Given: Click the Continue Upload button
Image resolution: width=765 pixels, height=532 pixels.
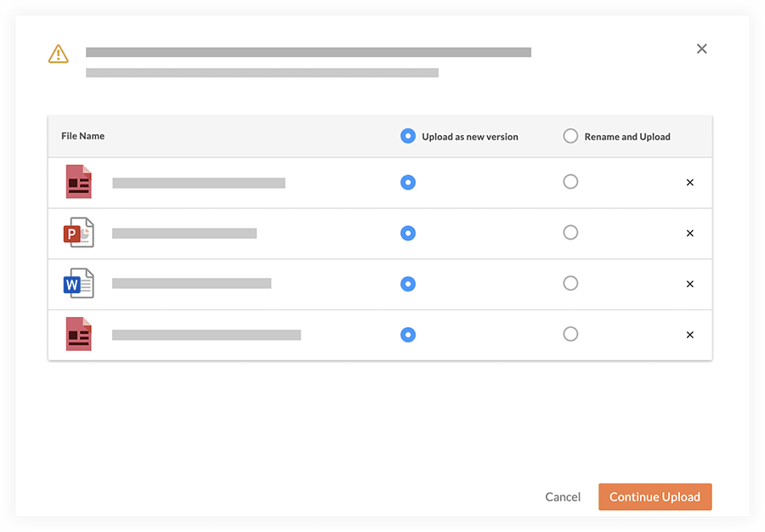Looking at the screenshot, I should (654, 496).
